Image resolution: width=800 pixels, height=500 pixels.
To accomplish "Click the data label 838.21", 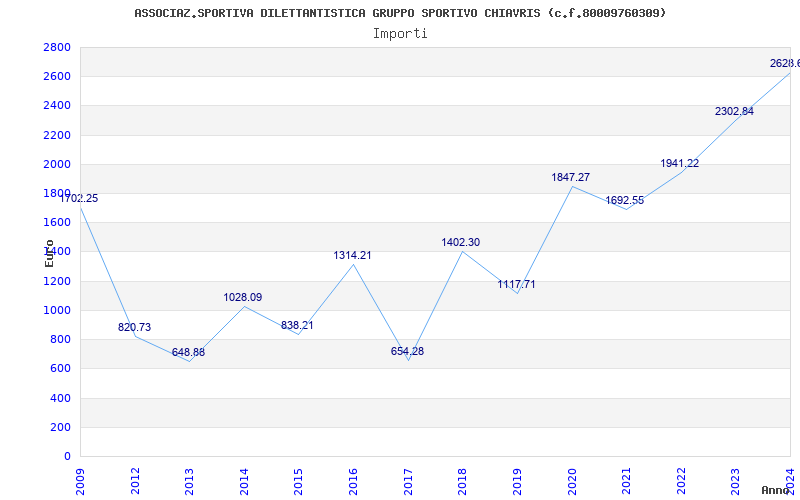I will point(297,326).
